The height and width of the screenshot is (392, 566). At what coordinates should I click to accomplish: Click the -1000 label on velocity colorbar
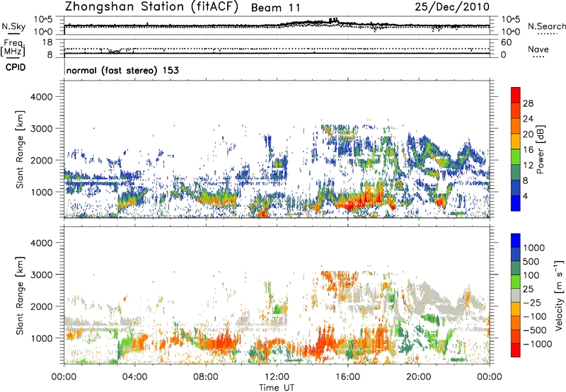coord(538,344)
